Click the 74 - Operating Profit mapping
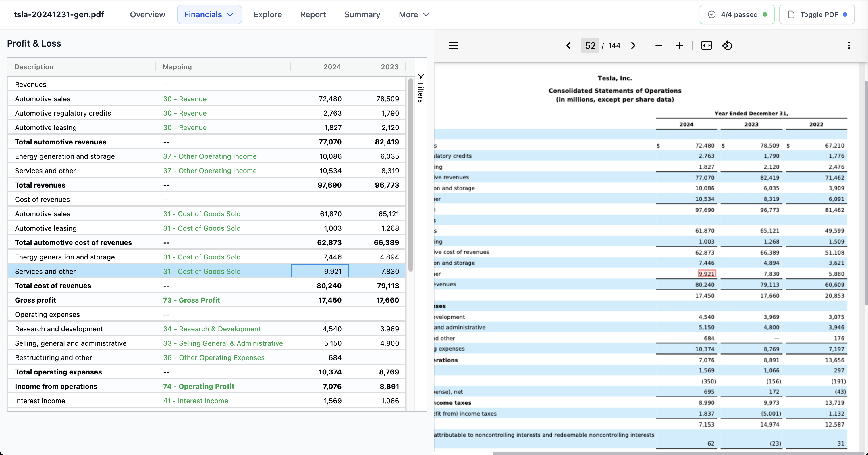Screen dimensions: 868x455 [x=198, y=386]
